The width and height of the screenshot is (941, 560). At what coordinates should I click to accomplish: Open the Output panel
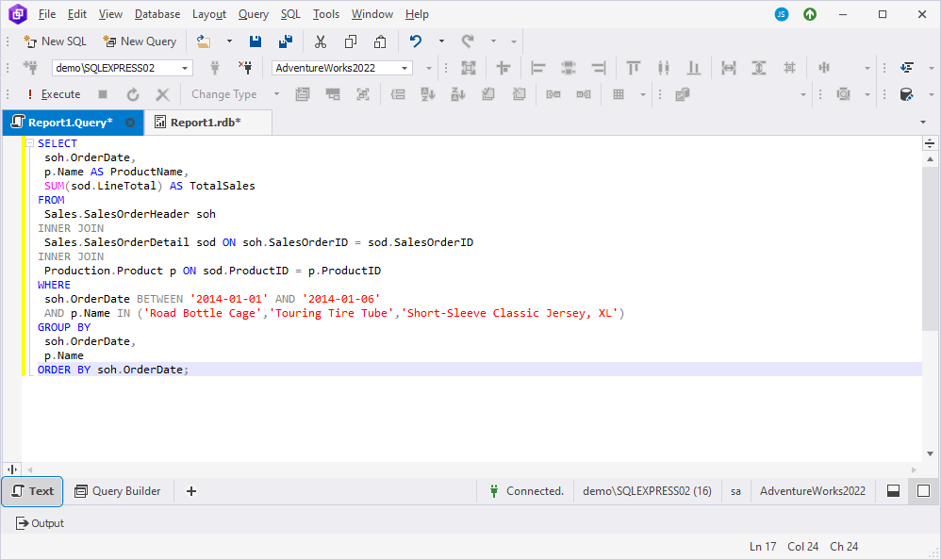[x=40, y=523]
